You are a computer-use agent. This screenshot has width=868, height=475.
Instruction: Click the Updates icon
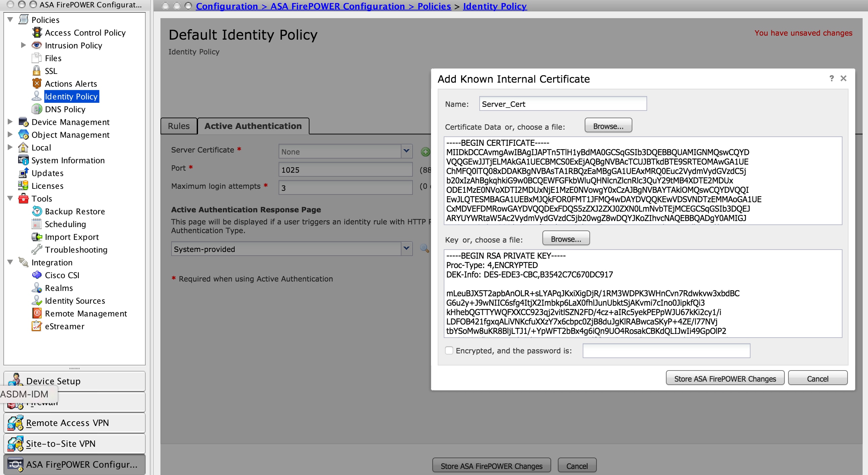[23, 173]
